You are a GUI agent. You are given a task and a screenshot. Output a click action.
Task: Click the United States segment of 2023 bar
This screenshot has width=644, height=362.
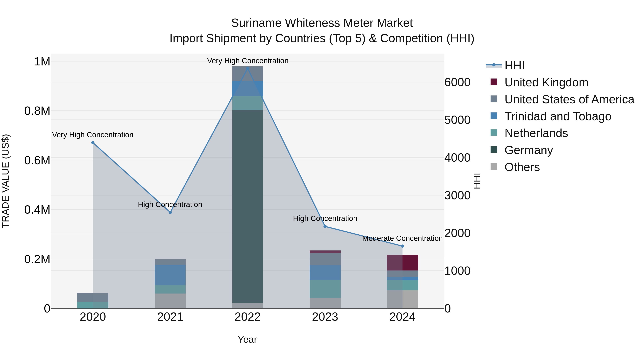coord(325,259)
